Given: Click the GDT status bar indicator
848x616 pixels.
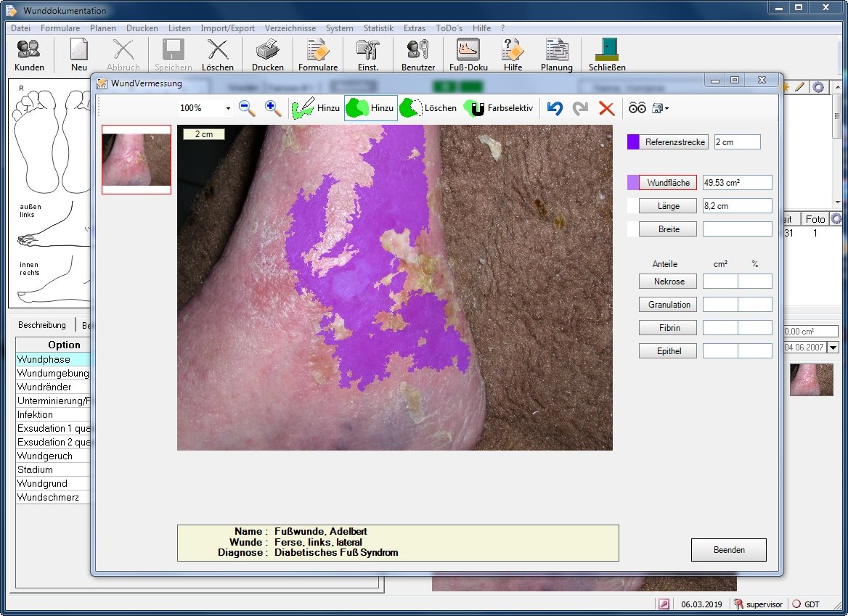Looking at the screenshot, I should coord(806,604).
